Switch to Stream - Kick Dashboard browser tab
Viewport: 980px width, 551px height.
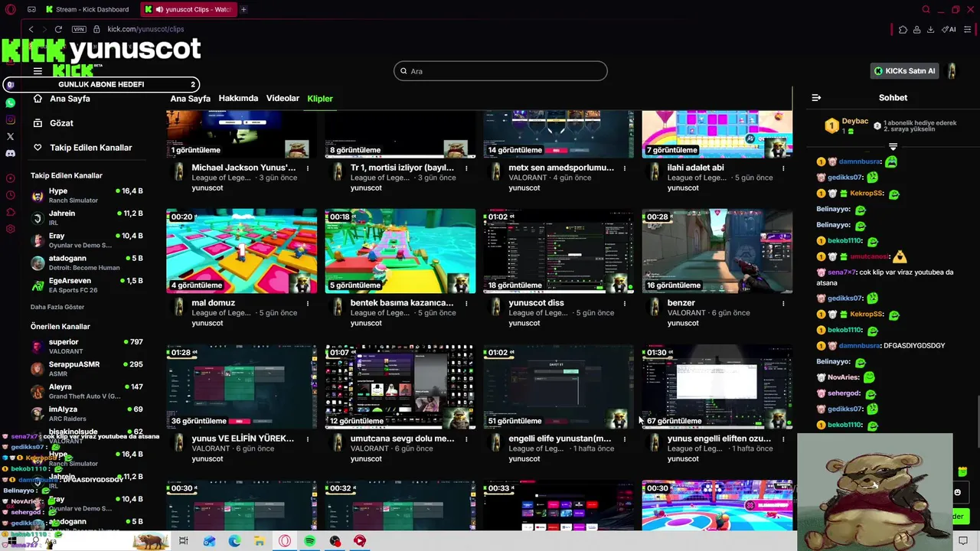(88, 9)
